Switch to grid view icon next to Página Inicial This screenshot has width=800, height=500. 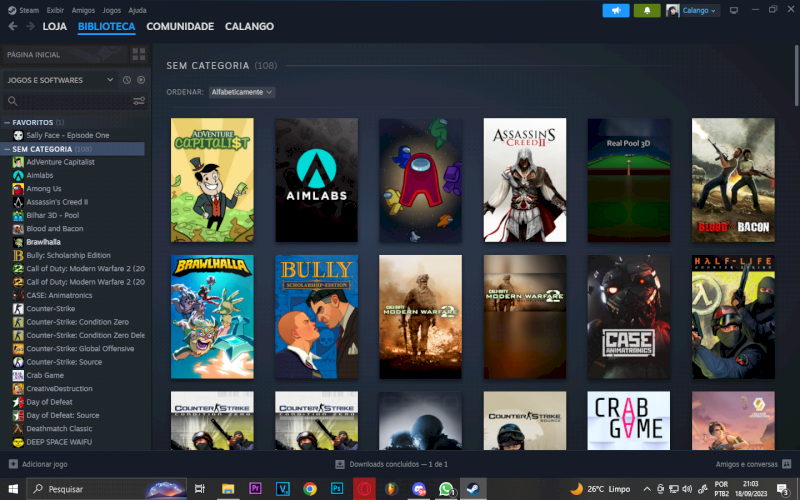click(139, 54)
